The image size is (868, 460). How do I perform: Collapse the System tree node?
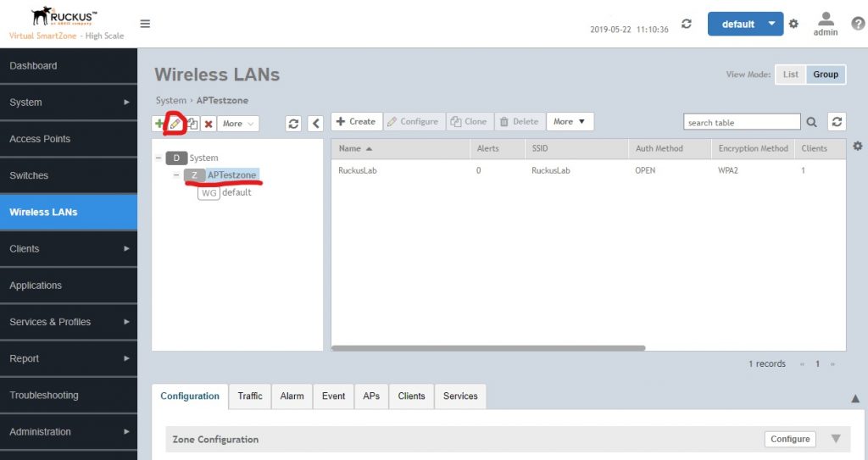point(159,158)
